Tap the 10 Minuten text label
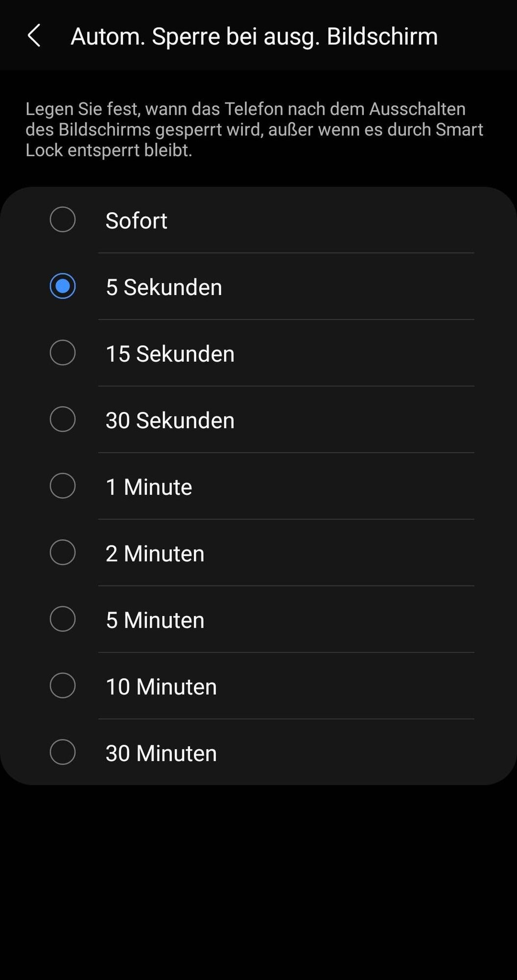 coord(161,687)
